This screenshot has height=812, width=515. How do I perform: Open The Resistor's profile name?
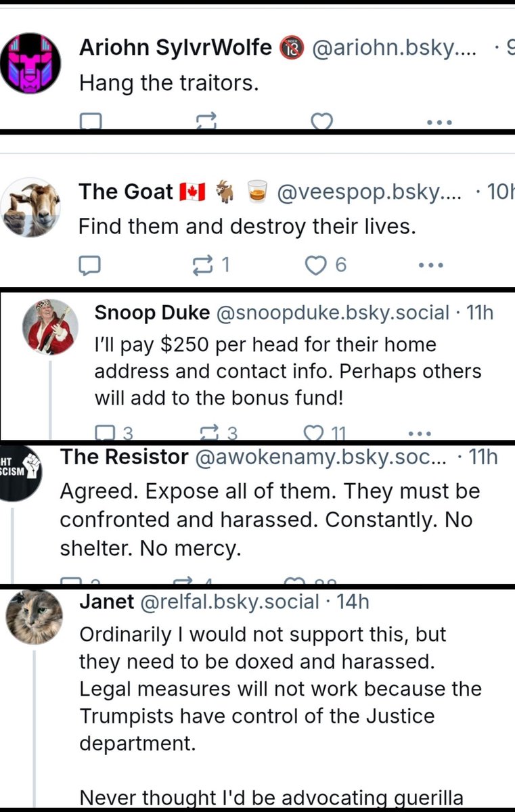point(124,457)
